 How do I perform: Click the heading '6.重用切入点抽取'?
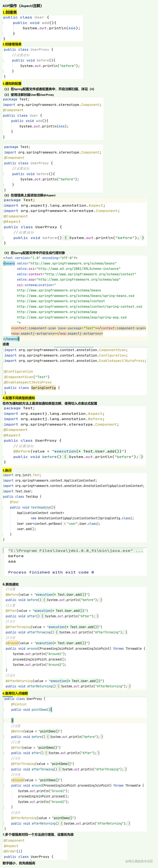pyautogui.click(x=15, y=693)
